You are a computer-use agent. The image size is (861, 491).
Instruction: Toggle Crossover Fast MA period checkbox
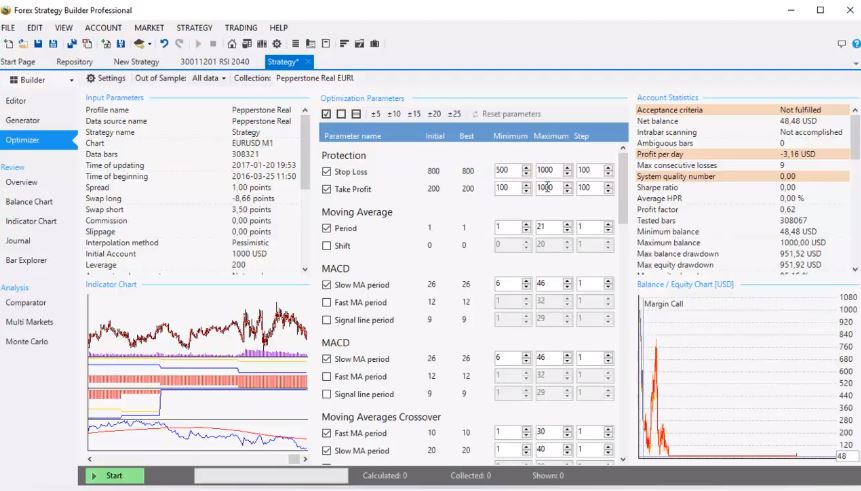(x=326, y=433)
